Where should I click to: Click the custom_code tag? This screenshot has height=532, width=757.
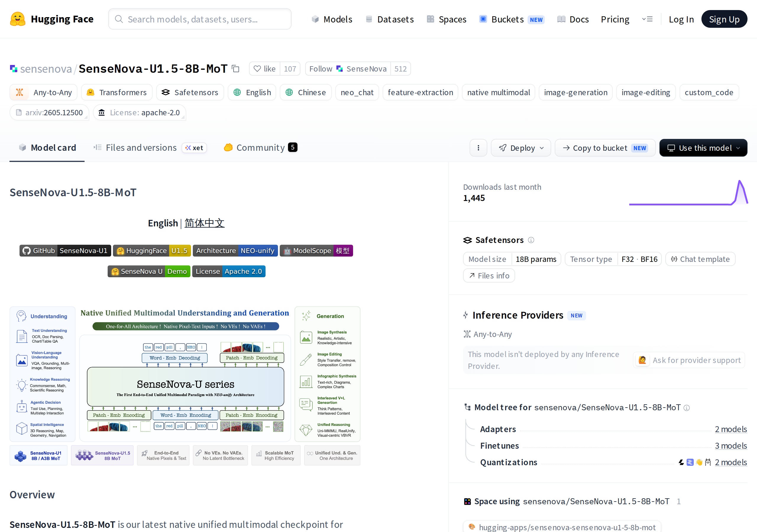click(x=709, y=92)
